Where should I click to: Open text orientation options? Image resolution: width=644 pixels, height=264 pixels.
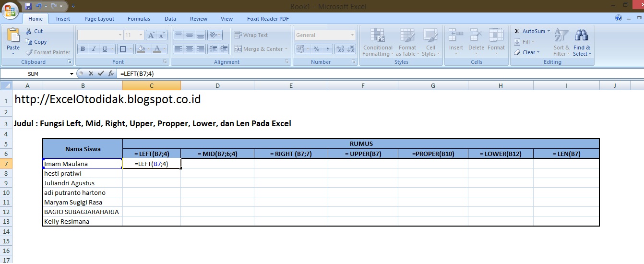pos(215,35)
